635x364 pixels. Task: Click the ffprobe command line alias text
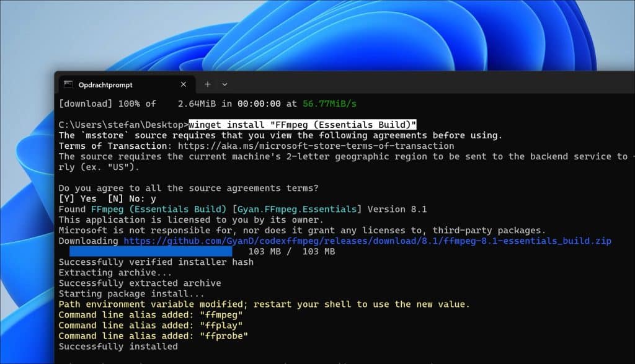coord(223,335)
